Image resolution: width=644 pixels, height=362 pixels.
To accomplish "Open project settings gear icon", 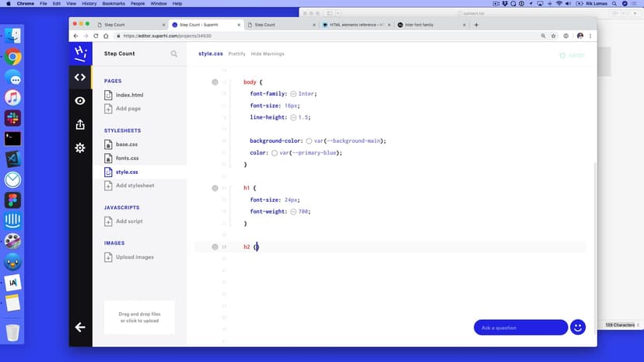I will click(80, 148).
